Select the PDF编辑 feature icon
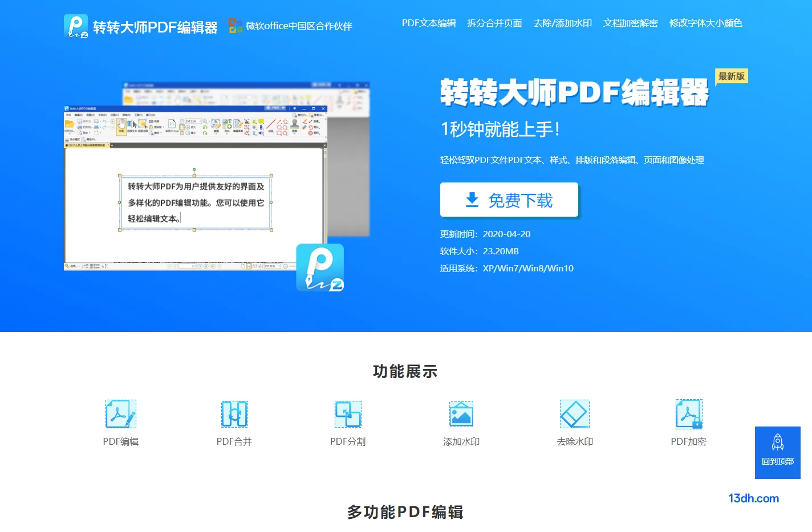The height and width of the screenshot is (532, 812). (121, 414)
